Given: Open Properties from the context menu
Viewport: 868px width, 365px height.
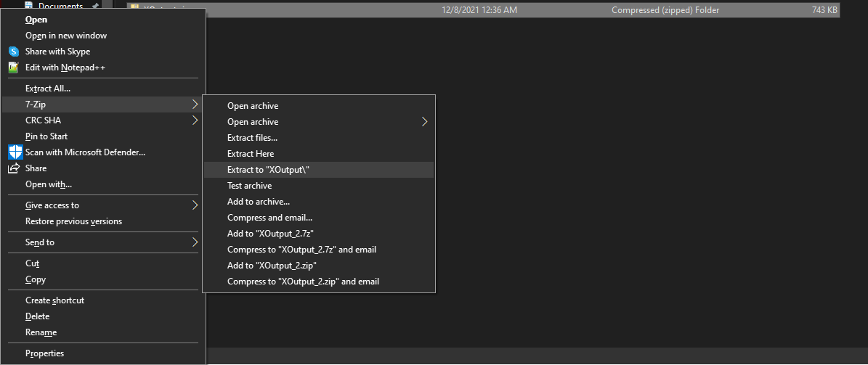Looking at the screenshot, I should tap(44, 353).
